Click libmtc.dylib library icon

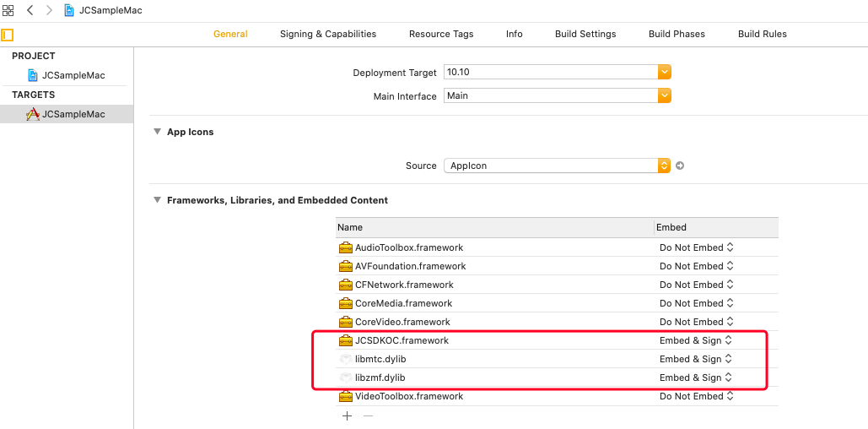coord(346,359)
